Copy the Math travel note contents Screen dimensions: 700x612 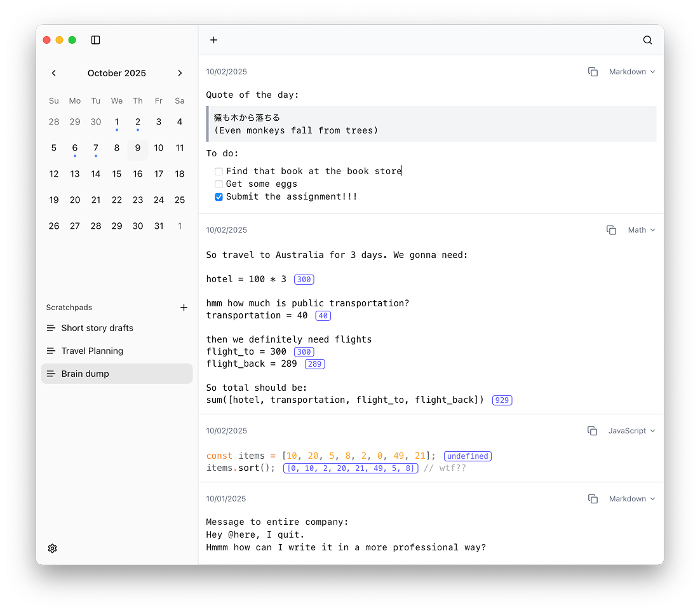click(x=611, y=230)
